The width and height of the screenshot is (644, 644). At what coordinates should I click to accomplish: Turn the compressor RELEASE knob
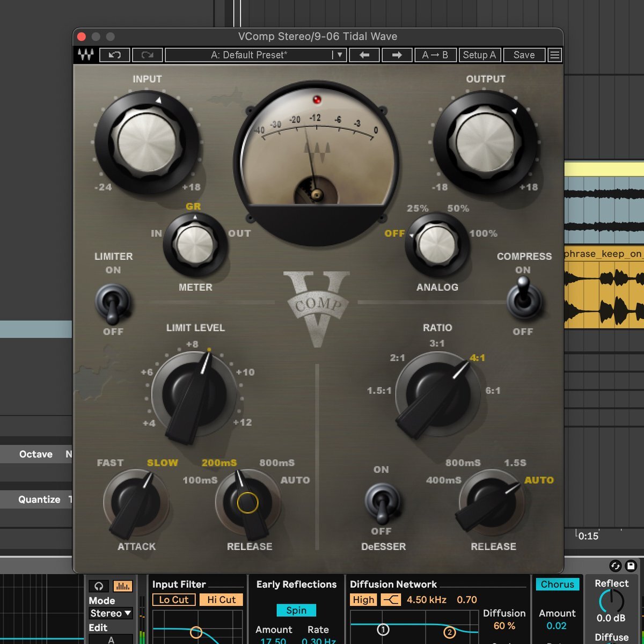point(491,502)
